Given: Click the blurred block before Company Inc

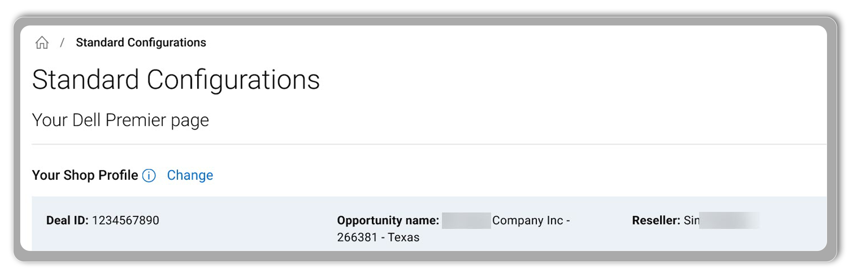Looking at the screenshot, I should (x=466, y=221).
